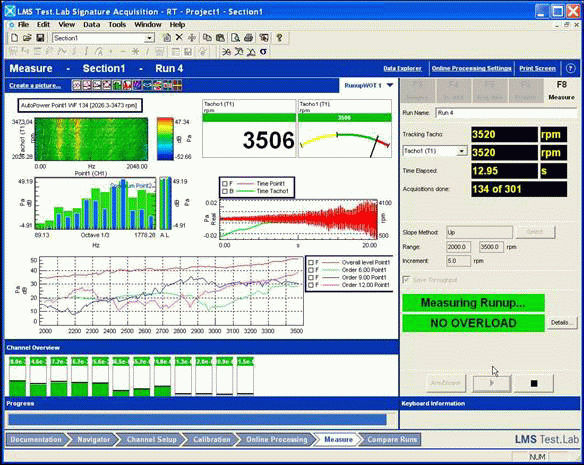Click the Paste clipboard toolbar icon
The width and height of the screenshot is (584, 465).
[x=220, y=38]
